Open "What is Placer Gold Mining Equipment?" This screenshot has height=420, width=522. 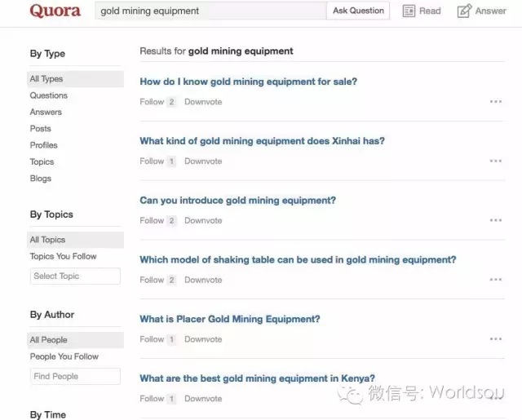(x=230, y=319)
